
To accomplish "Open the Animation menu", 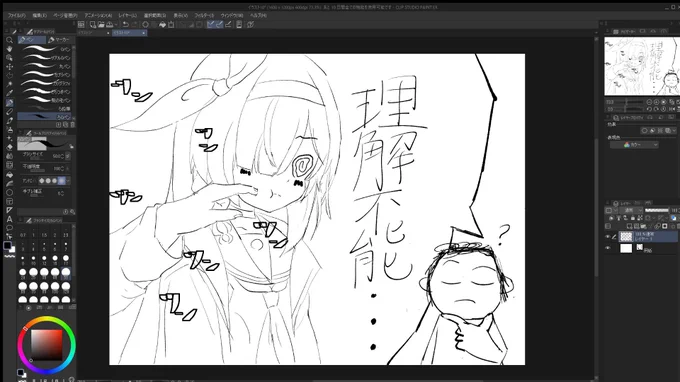I will (98, 15).
